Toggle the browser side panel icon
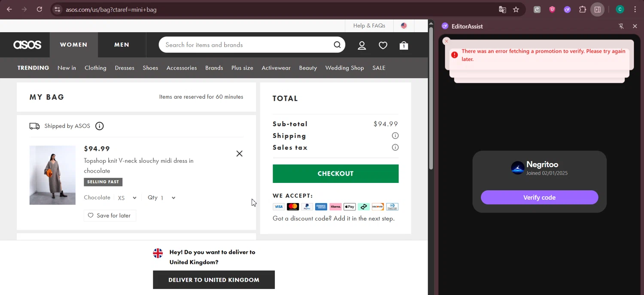Viewport: 644px width, 295px height. point(597,9)
